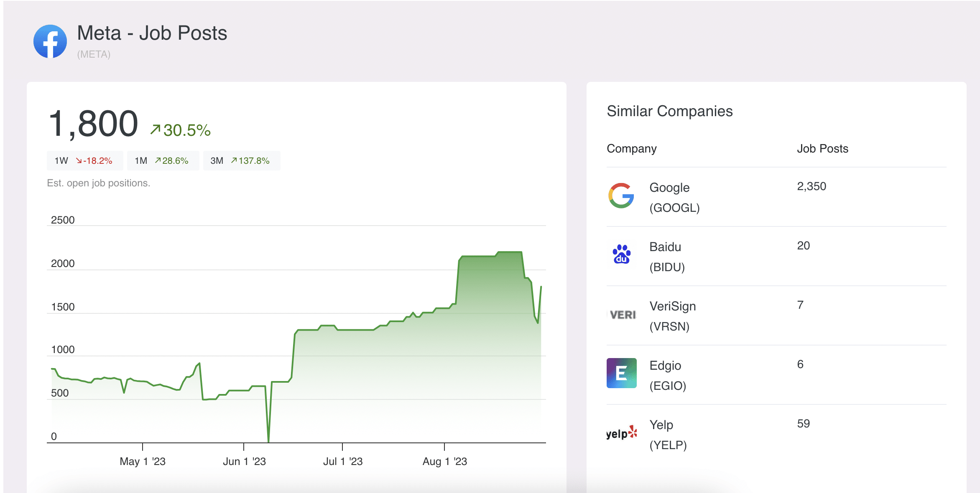The height and width of the screenshot is (493, 980).
Task: Click the Edgio E logo icon
Action: pyautogui.click(x=622, y=373)
